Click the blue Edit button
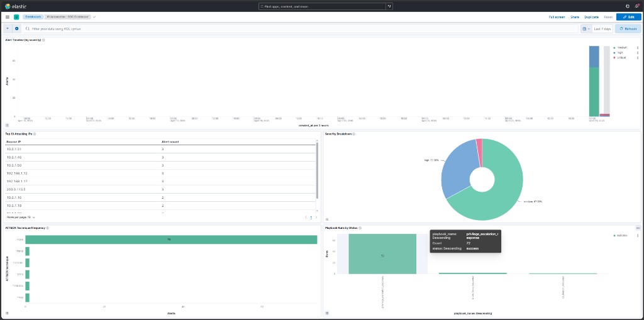This screenshot has height=320, width=644. [x=628, y=17]
